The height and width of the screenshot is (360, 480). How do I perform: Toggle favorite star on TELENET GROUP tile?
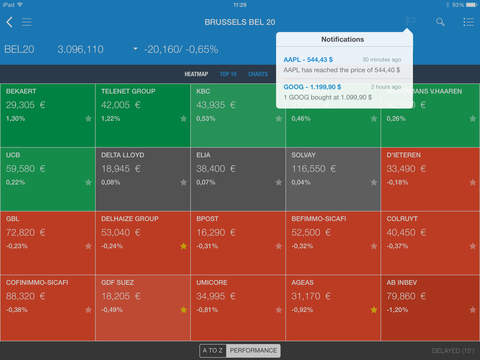pos(183,119)
